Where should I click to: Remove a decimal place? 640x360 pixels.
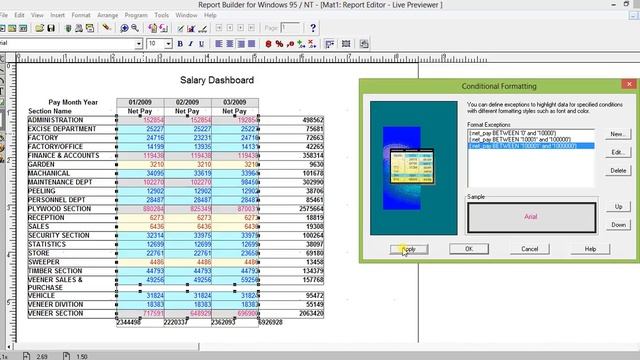coord(312,44)
